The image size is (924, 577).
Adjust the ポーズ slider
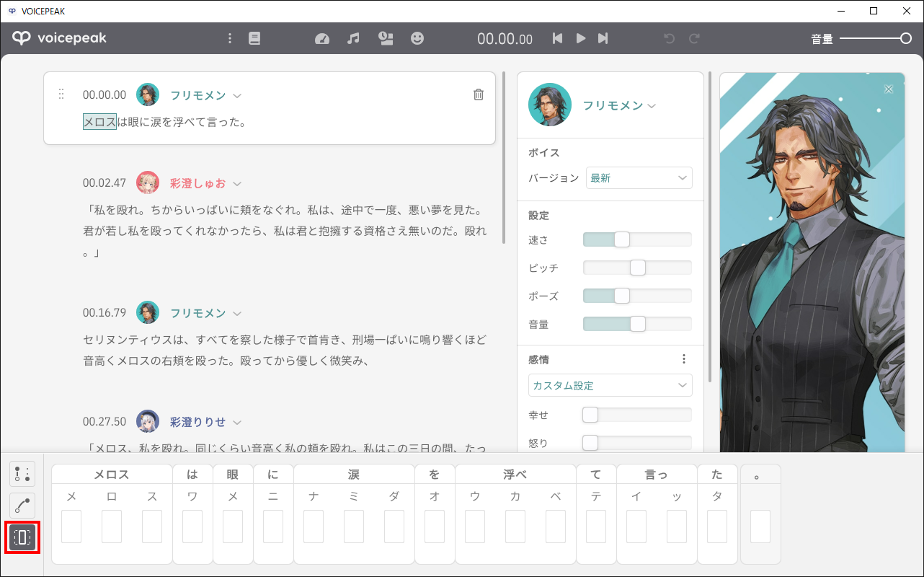[x=637, y=296]
